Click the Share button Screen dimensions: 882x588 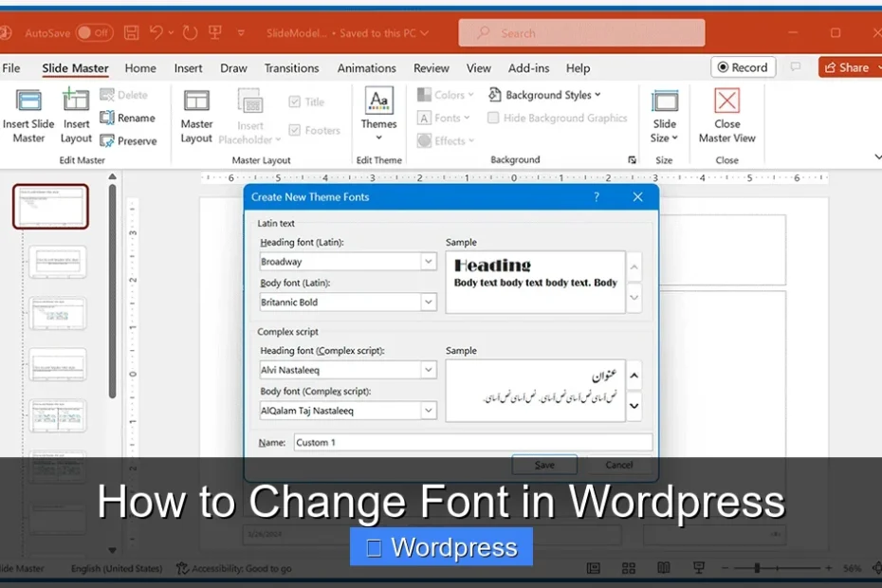[850, 67]
